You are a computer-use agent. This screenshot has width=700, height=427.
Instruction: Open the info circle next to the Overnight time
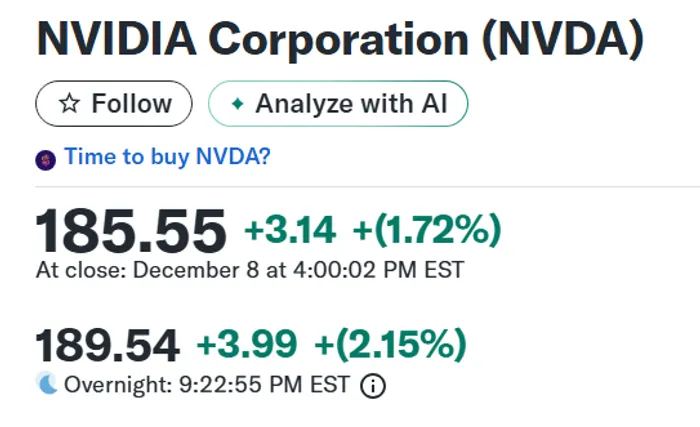coord(372,386)
